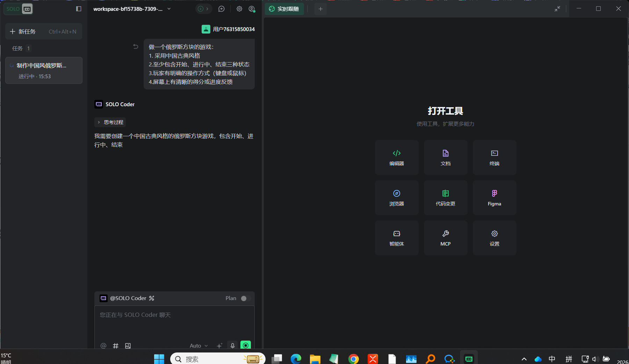Open the MCP tool

[x=446, y=238]
